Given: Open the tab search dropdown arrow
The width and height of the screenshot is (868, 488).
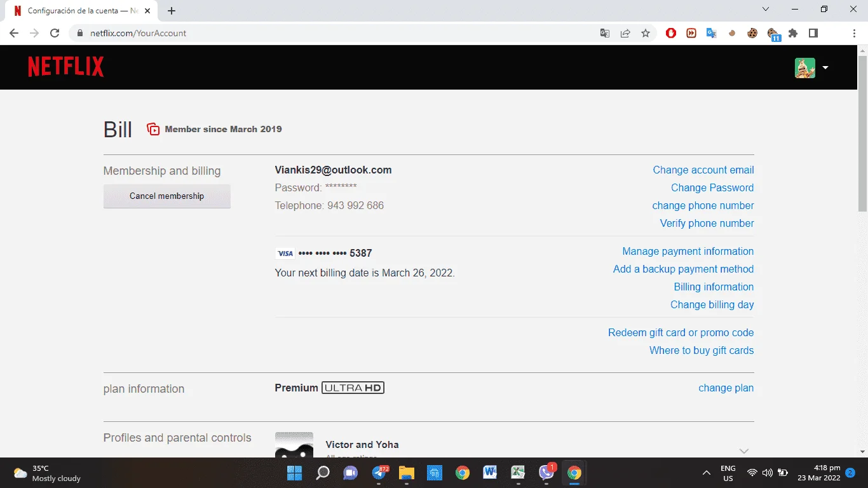Looking at the screenshot, I should click(x=766, y=10).
